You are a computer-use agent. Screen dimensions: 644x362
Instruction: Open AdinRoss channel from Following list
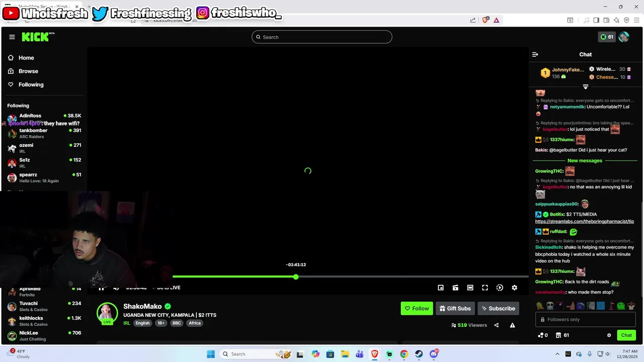(x=44, y=119)
